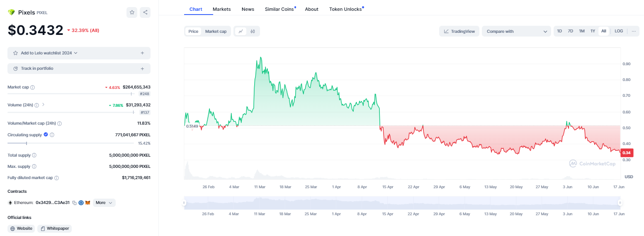Image resolution: width=644 pixels, height=236 pixels.
Task: Click the 0.34 current price tag on chart
Action: point(627,153)
